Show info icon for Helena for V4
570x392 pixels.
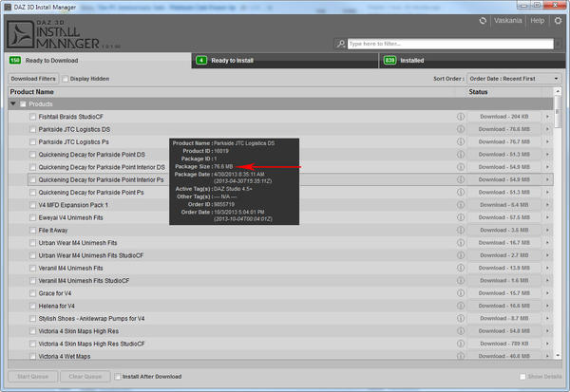[x=461, y=306]
